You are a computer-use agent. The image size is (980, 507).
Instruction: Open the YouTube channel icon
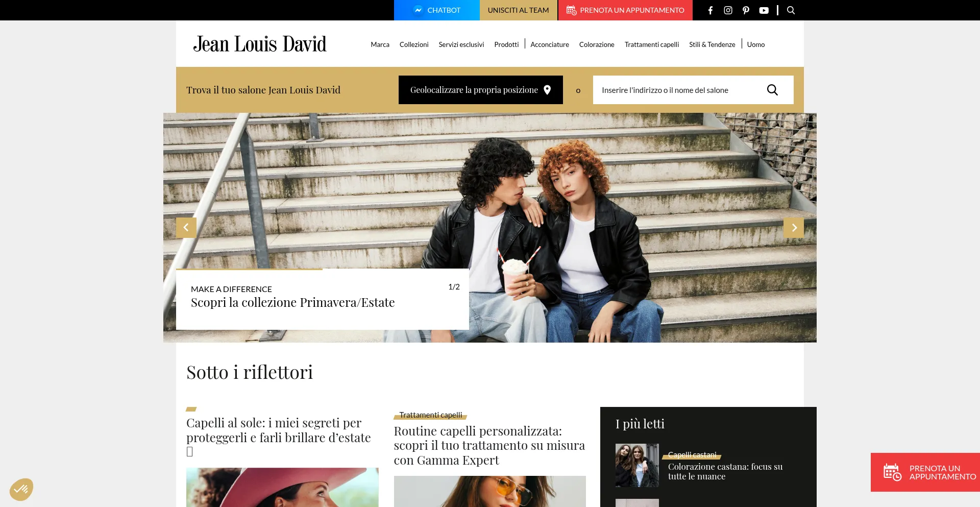point(764,10)
